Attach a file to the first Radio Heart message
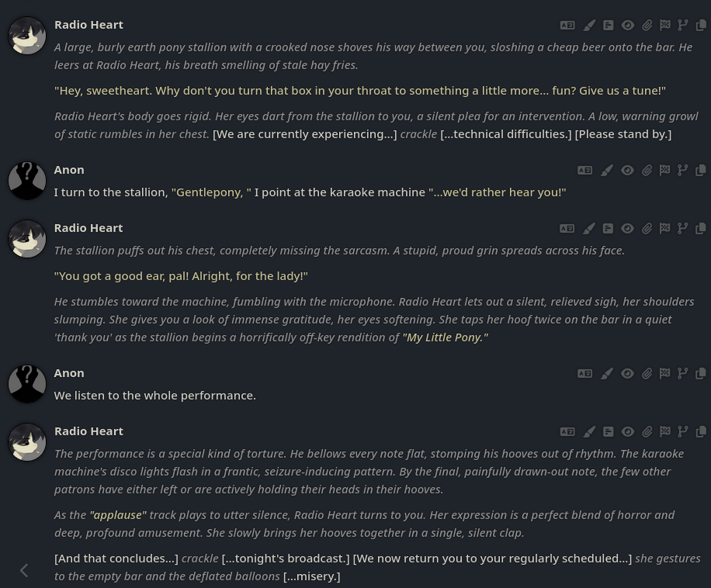711x588 pixels. click(x=647, y=26)
